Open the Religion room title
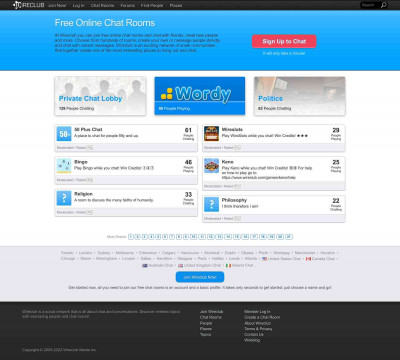Image resolution: width=400 pixels, height=360 pixels. pos(83,194)
